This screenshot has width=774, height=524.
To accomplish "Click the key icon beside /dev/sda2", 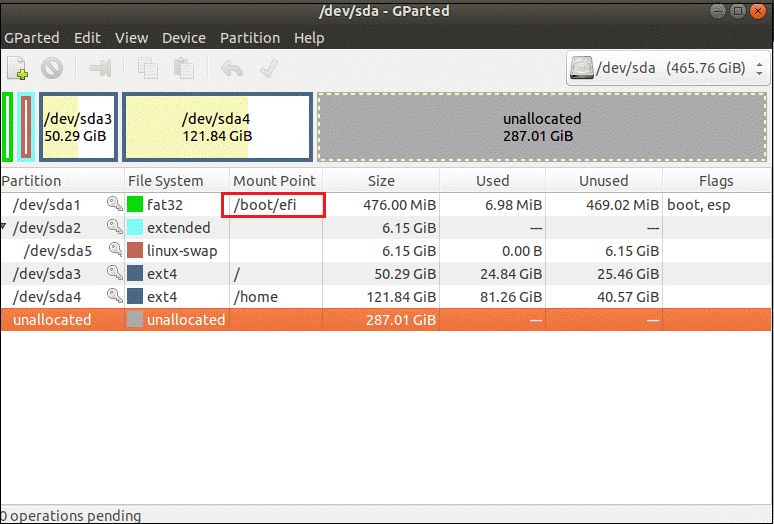I will point(115,227).
